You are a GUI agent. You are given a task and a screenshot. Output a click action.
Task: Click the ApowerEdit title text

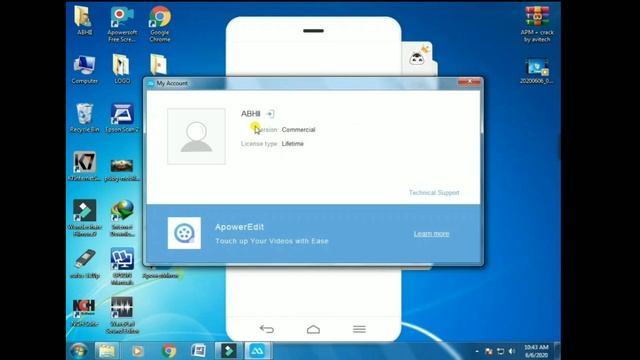pyautogui.click(x=239, y=227)
